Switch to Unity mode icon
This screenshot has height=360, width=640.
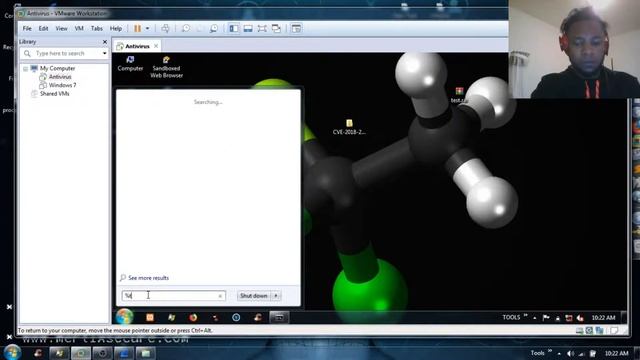coord(276,29)
